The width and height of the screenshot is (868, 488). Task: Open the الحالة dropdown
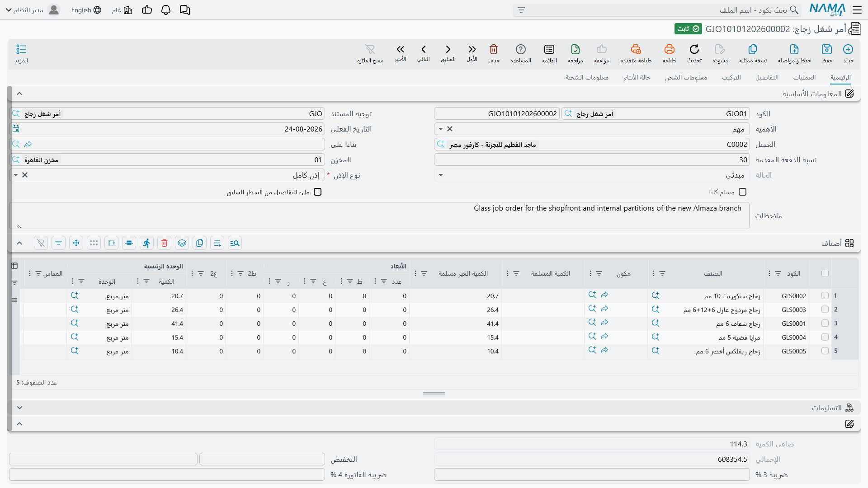441,175
